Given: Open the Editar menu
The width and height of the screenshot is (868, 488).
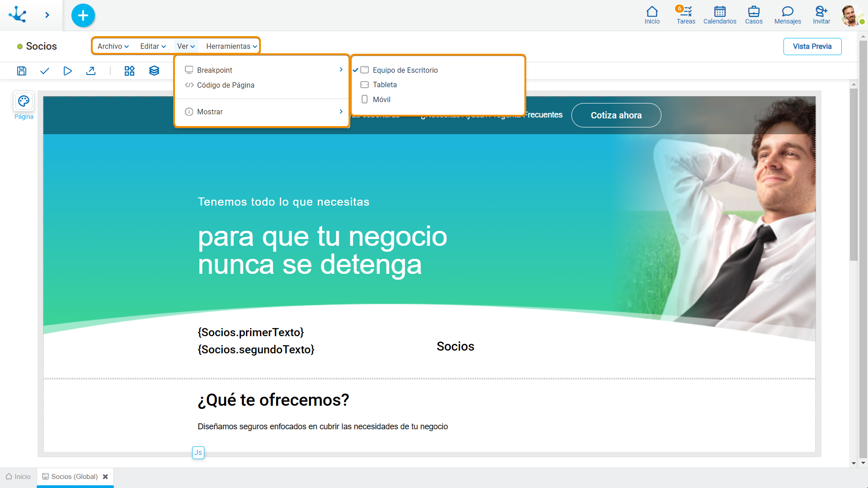Looking at the screenshot, I should pyautogui.click(x=153, y=46).
